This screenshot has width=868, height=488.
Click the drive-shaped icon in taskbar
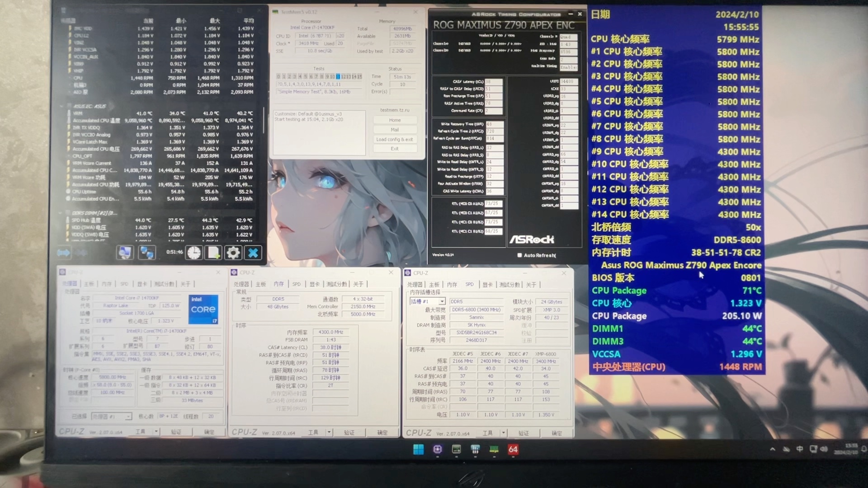pos(456,449)
